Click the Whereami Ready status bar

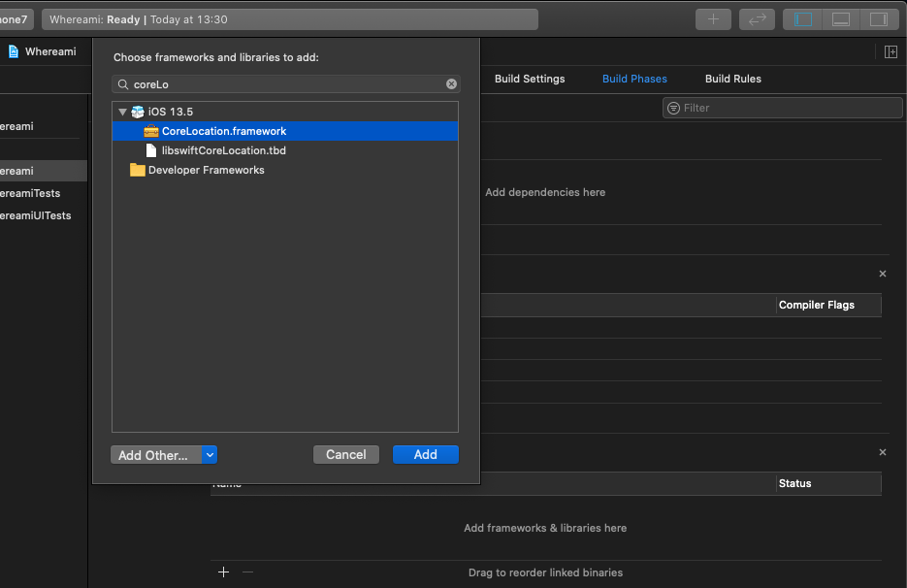[x=290, y=19]
